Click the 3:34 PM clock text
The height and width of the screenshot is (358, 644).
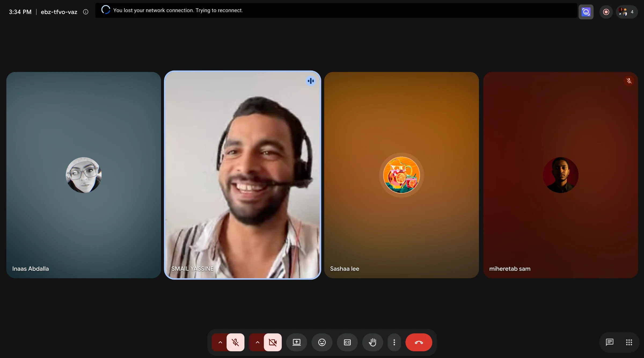pyautogui.click(x=20, y=12)
